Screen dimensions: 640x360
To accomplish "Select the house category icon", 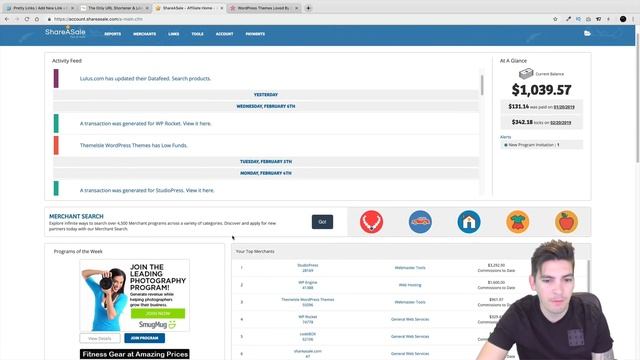I will (469, 222).
